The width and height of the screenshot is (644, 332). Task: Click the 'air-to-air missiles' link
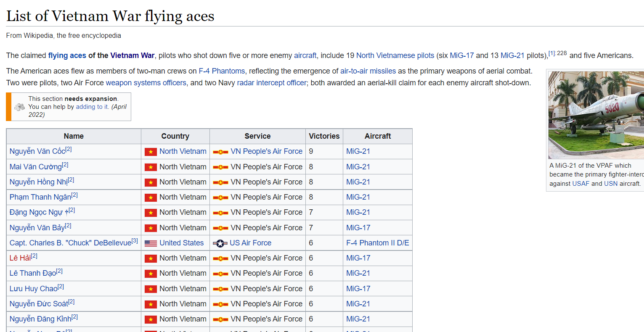pyautogui.click(x=368, y=71)
